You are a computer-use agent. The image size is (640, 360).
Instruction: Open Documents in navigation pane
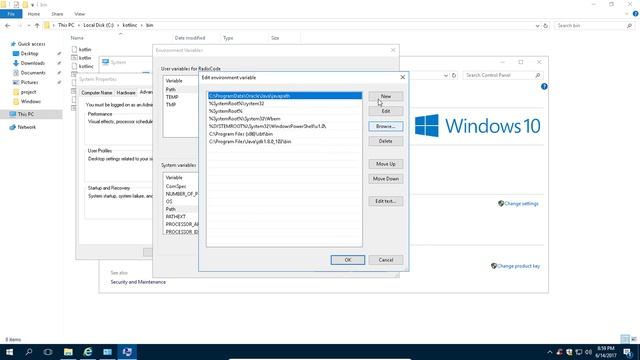[33, 73]
